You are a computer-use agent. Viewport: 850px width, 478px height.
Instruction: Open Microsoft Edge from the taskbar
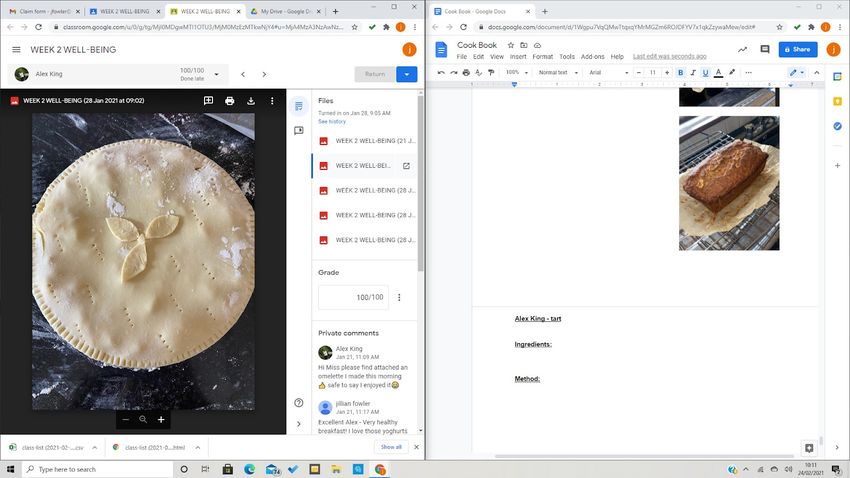pos(249,469)
